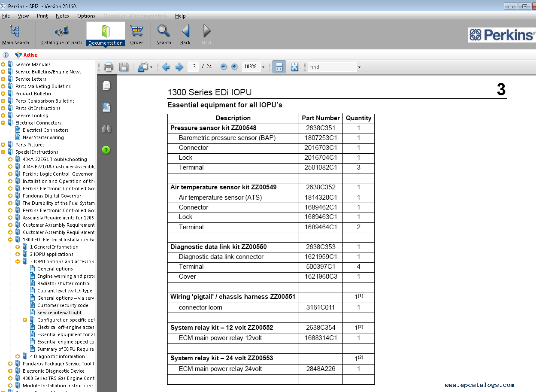Print the document using the printer icon
The width and height of the screenshot is (536, 392).
[108, 67]
